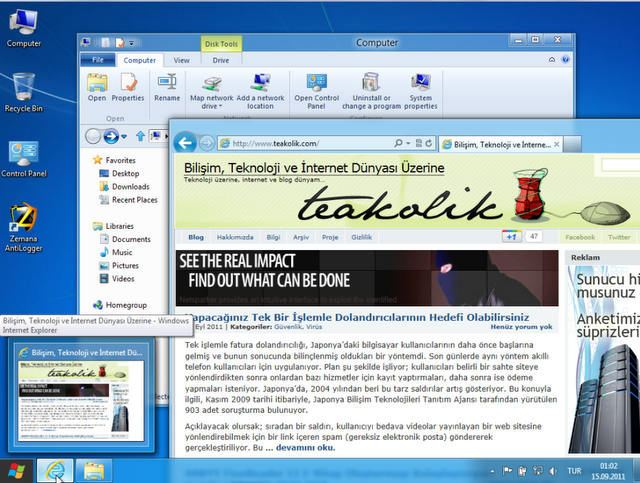The width and height of the screenshot is (640, 483).
Task: Click the Help icon in Computer ribbon
Action: 565,60
